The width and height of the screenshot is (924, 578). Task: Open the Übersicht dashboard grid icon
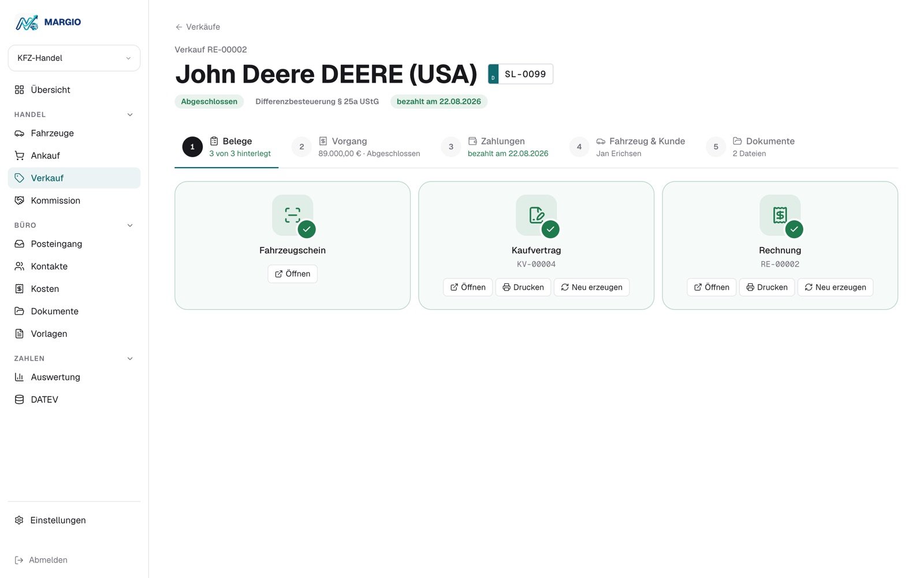coord(20,90)
